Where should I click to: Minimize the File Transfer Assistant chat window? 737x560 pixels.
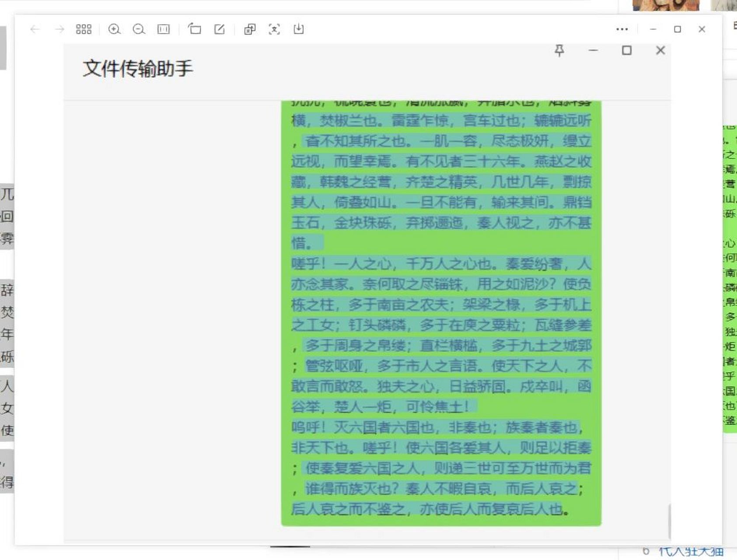point(594,50)
